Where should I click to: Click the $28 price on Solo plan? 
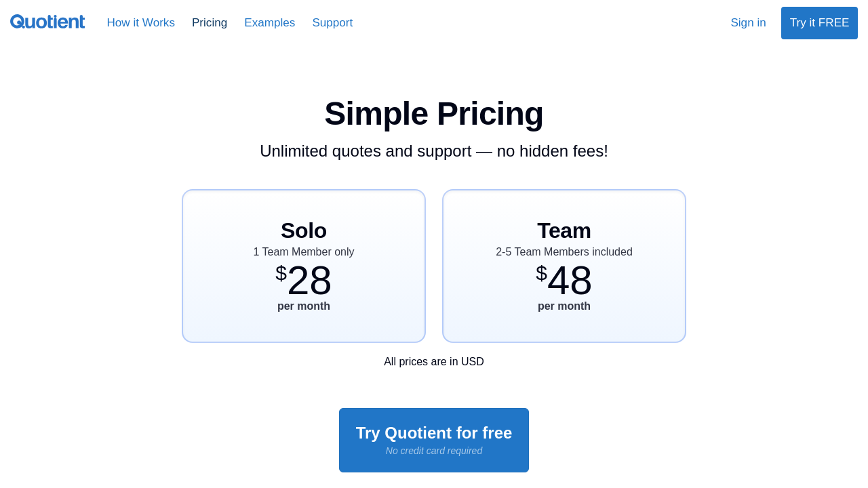click(x=304, y=280)
